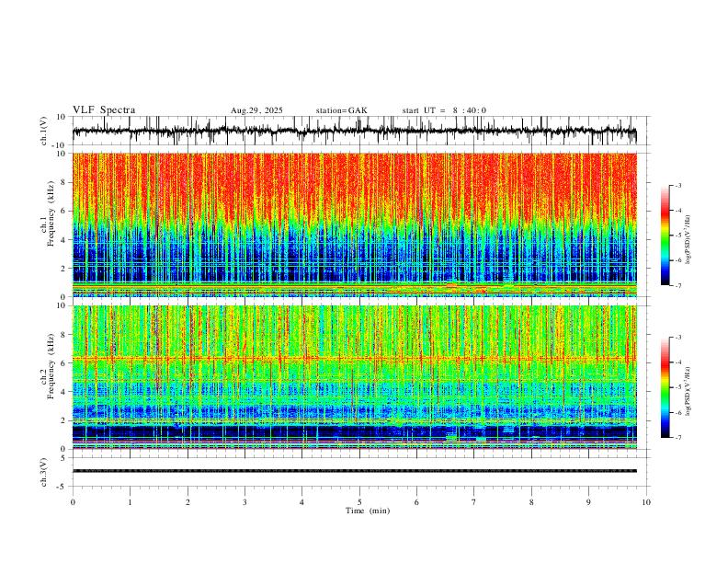This screenshot has height=563, width=728.
Task: Click the "-5" tick on ch.3(V) axis
Action: pos(63,487)
